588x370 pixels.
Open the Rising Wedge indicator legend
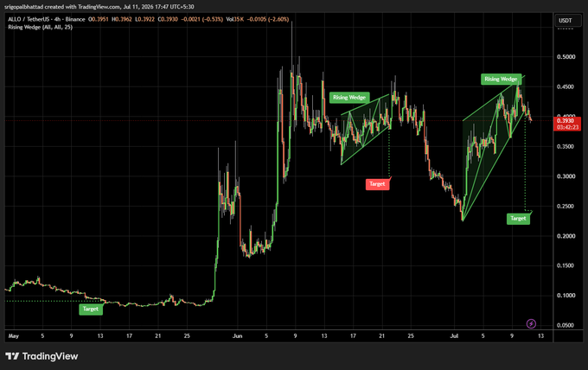[40, 27]
